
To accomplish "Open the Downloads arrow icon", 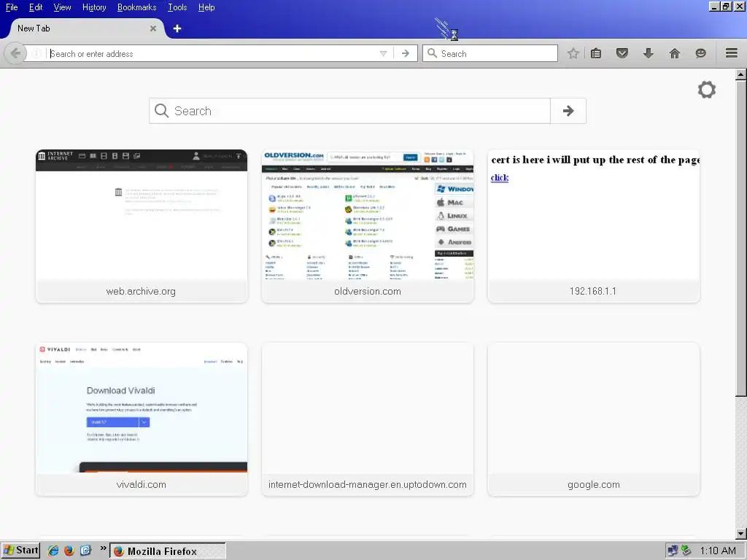I will pyautogui.click(x=648, y=53).
